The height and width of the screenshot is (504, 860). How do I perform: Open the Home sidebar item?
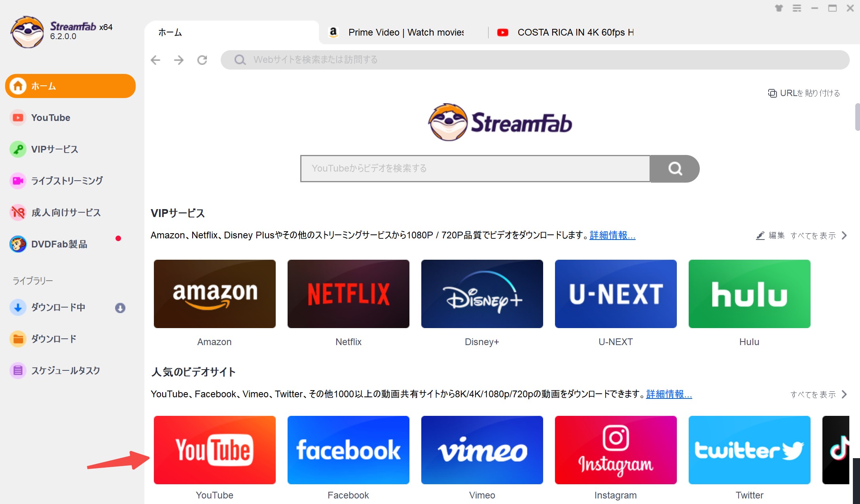click(70, 86)
